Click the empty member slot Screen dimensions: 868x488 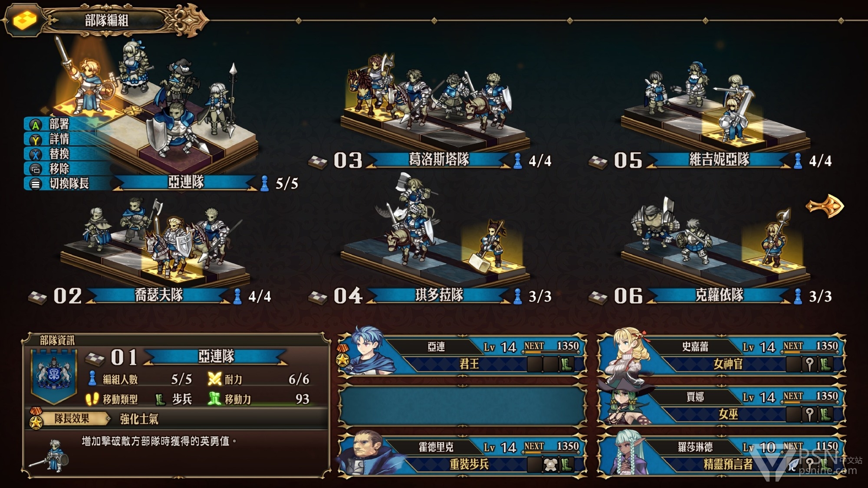click(x=462, y=405)
